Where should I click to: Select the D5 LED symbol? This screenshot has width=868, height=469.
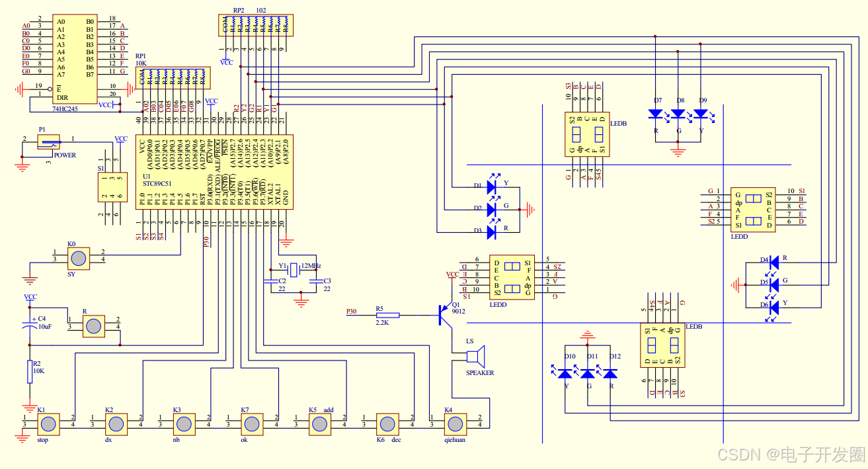[x=774, y=286]
